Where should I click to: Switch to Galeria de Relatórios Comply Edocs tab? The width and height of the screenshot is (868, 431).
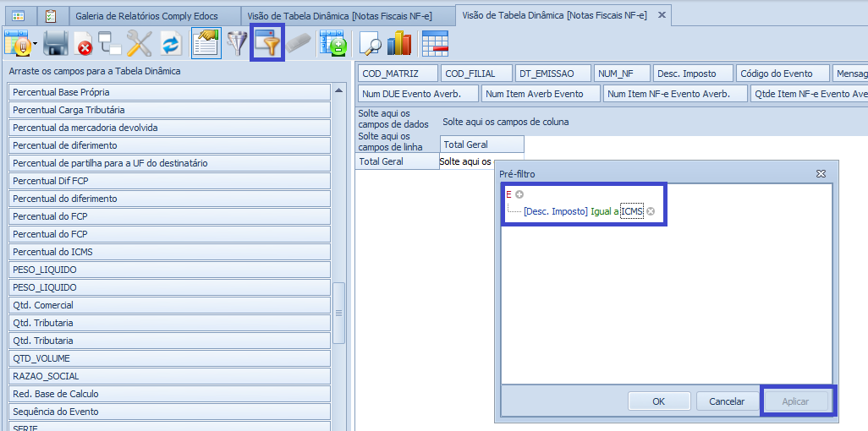pos(146,15)
